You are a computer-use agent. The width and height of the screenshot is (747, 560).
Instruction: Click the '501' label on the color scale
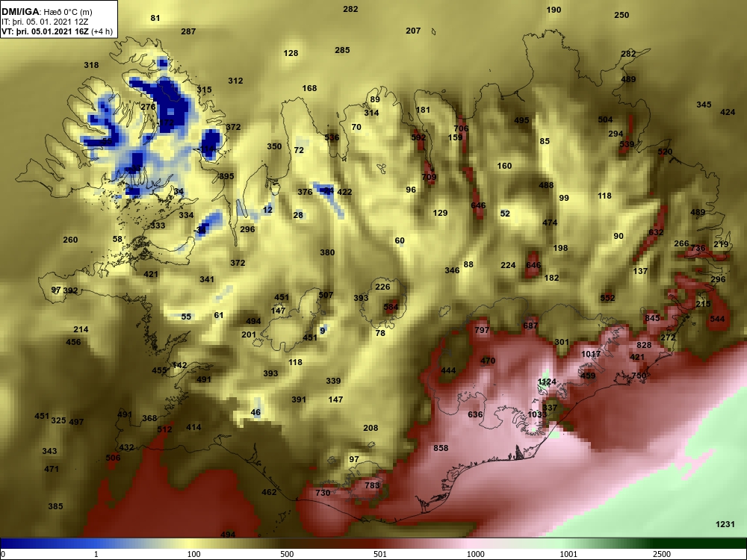[379, 554]
